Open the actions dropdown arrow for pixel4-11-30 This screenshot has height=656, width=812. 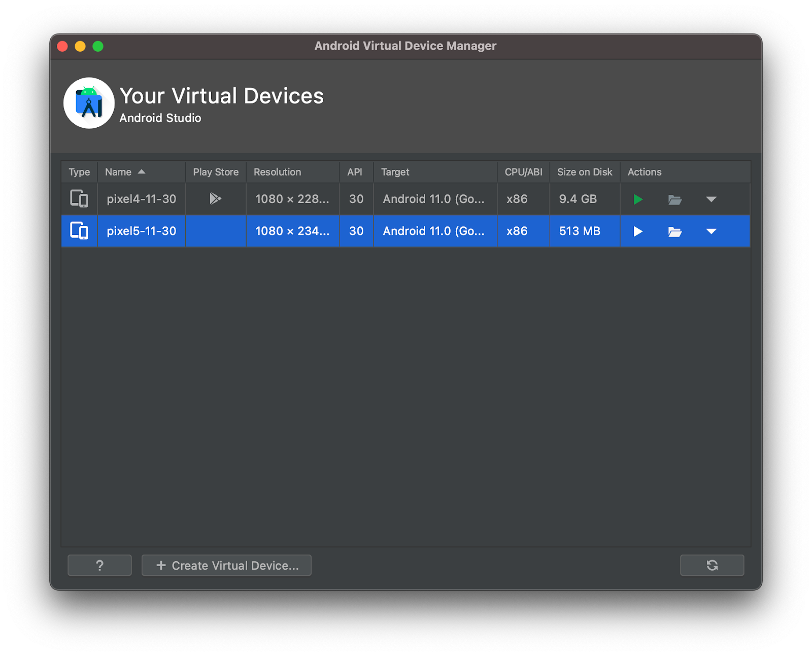click(x=711, y=199)
